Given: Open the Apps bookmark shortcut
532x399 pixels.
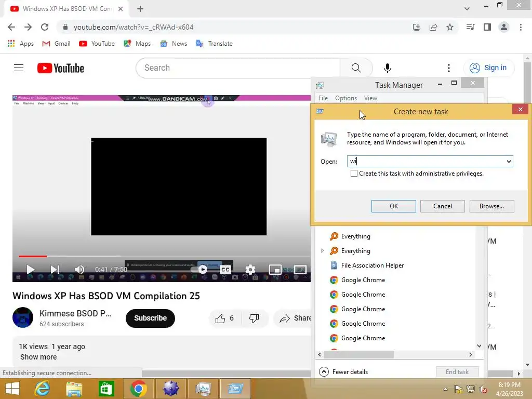Looking at the screenshot, I should click(21, 44).
